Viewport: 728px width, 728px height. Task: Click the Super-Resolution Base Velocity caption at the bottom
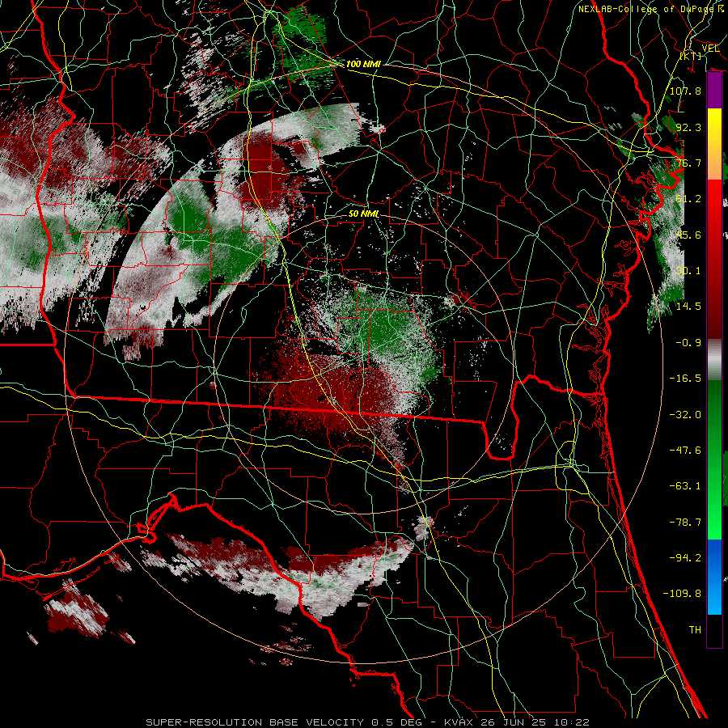click(368, 722)
